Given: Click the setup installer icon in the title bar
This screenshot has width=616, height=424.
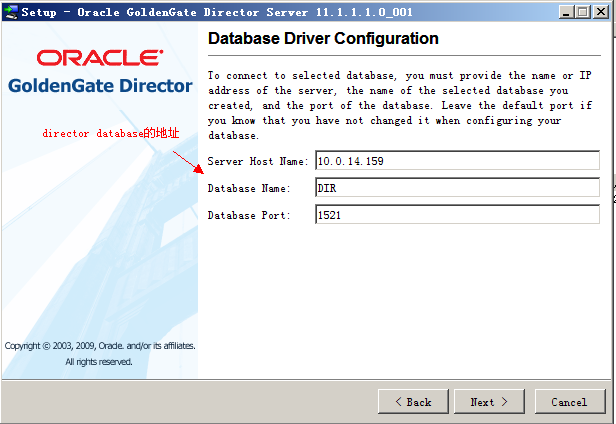Looking at the screenshot, I should pos(10,12).
